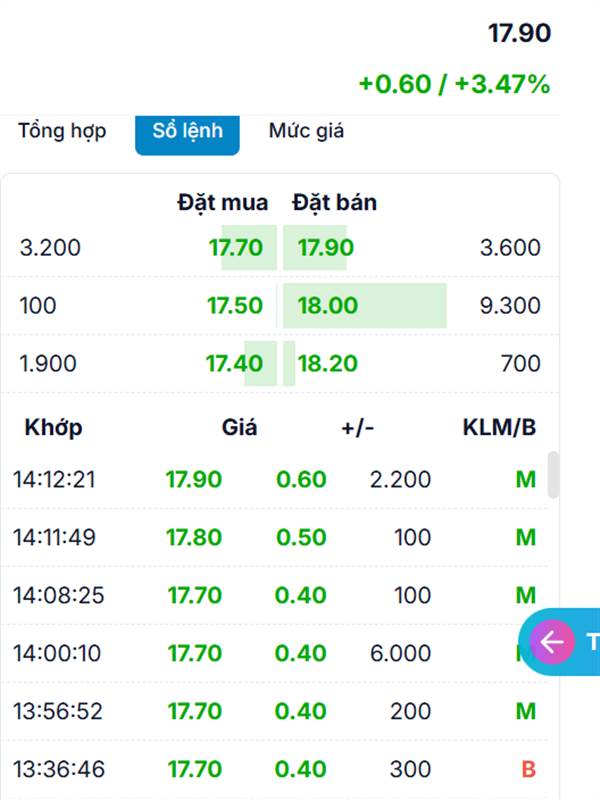The height and width of the screenshot is (800, 600).
Task: Click the purple back arrow floating icon
Action: point(553,642)
